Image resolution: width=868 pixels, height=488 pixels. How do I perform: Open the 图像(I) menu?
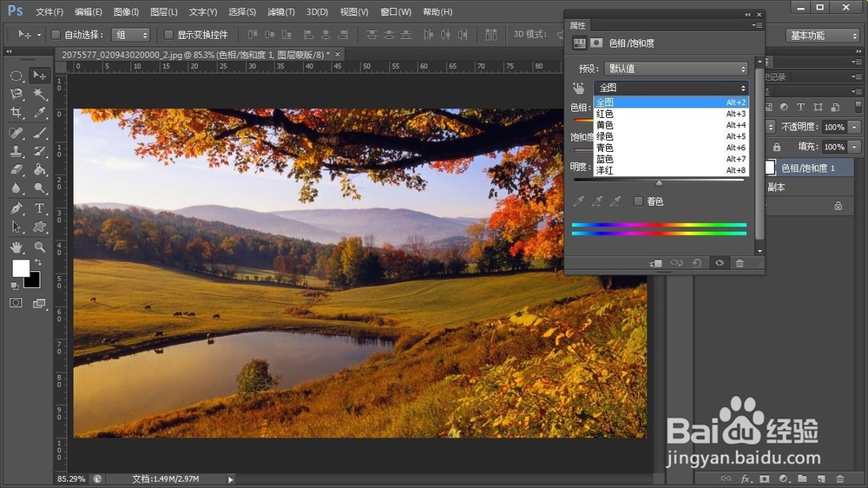point(126,11)
